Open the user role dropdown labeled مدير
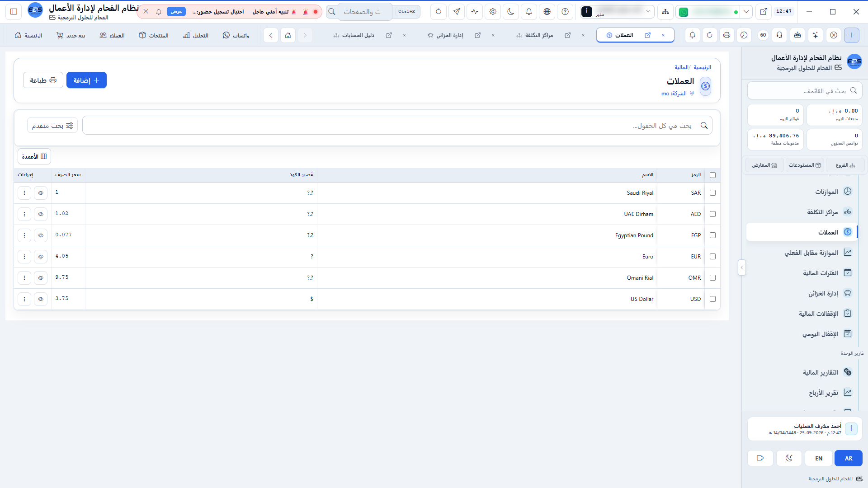The height and width of the screenshot is (488, 868). click(617, 12)
